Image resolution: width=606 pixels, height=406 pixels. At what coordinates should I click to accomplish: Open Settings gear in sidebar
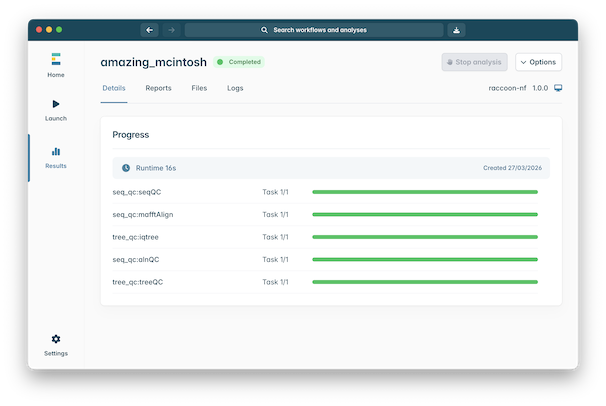point(55,340)
